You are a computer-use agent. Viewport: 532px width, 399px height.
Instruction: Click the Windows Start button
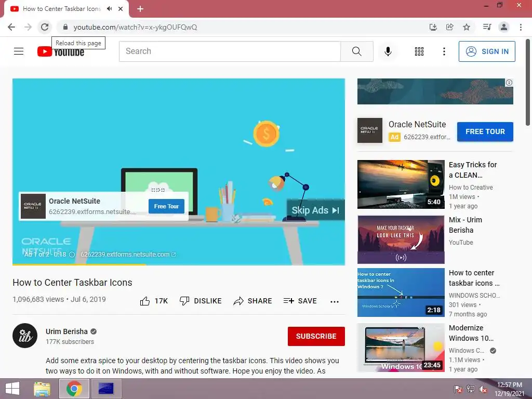[12, 389]
